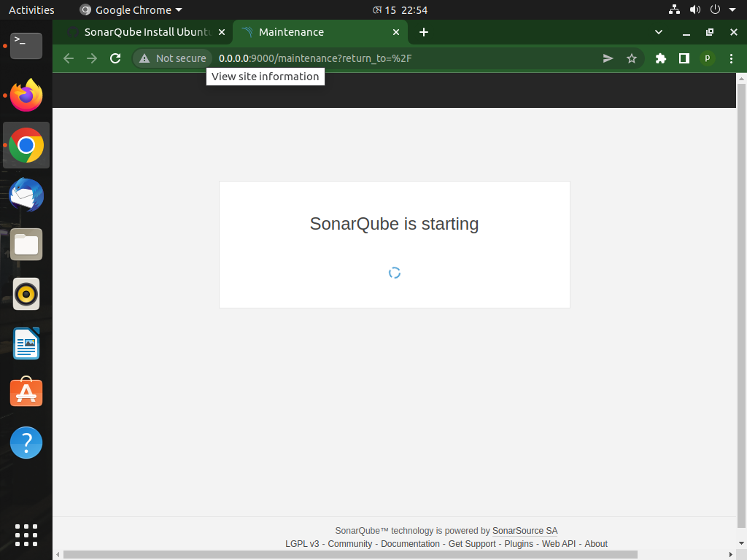Open the Chrome tab search chevron
Screen dimensions: 747x560
(x=658, y=32)
